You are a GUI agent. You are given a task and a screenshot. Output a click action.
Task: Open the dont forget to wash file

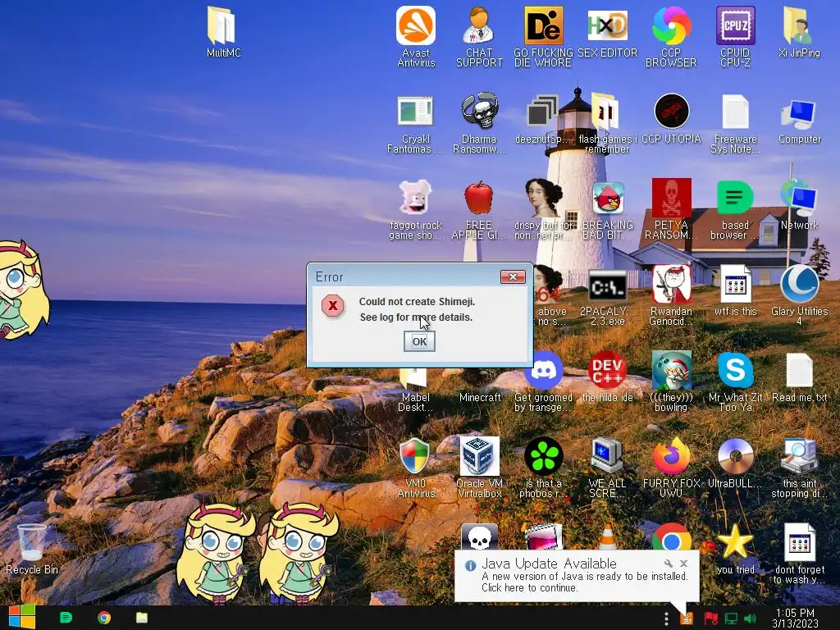(799, 554)
